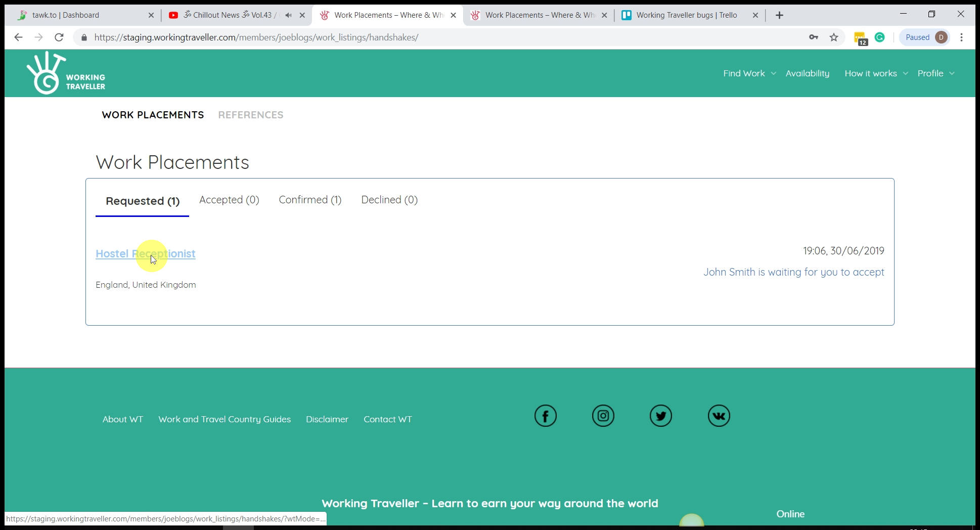Click the Availability navigation link
Screen dimensions: 980x530
tap(807, 73)
